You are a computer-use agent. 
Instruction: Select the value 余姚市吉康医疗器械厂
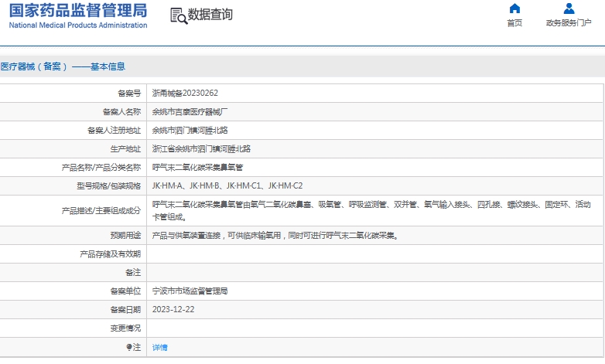click(190, 112)
